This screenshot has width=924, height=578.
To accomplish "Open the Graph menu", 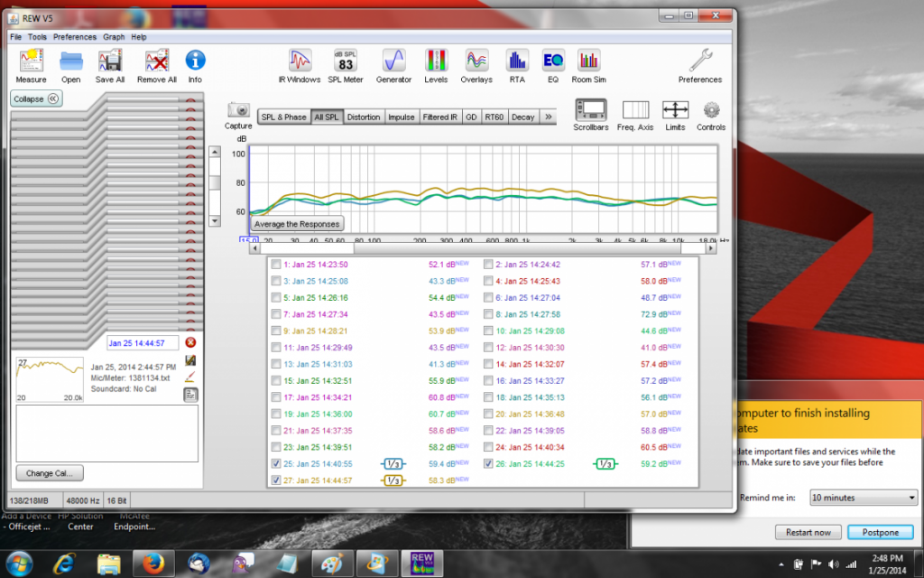I will click(x=114, y=36).
